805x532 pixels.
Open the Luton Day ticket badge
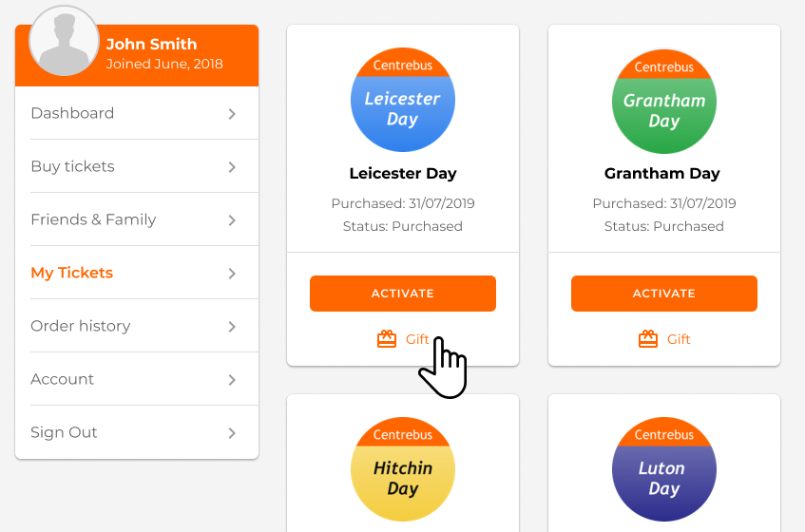tap(663, 469)
